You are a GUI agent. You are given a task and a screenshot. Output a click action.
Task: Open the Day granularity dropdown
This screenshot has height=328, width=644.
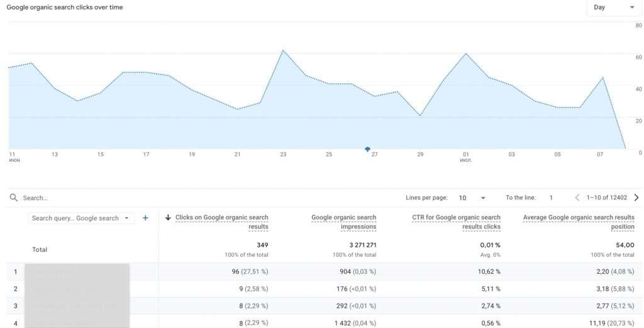click(x=614, y=8)
